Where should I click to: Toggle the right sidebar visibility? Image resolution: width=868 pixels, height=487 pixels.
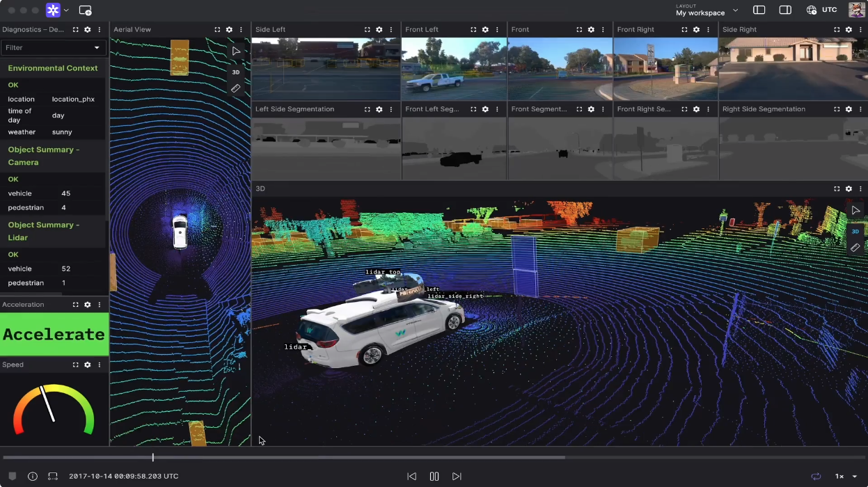coord(785,10)
